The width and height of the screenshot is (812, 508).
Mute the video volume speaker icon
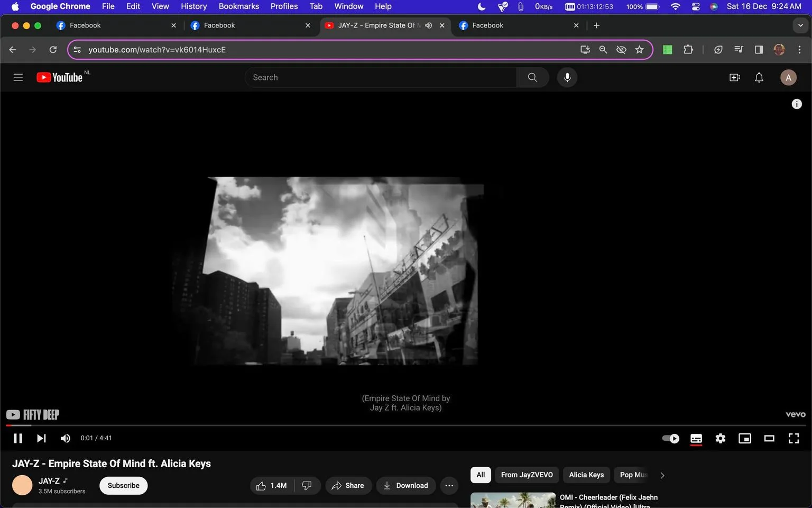coord(66,438)
